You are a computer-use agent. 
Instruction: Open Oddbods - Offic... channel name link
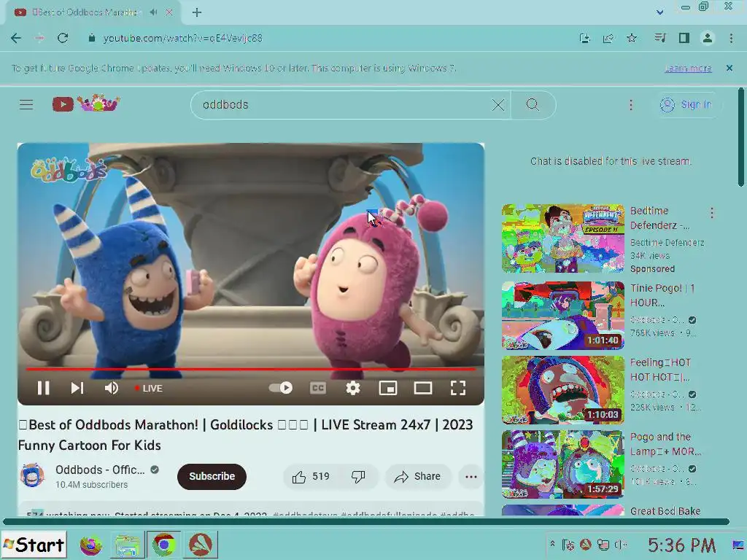pyautogui.click(x=100, y=470)
